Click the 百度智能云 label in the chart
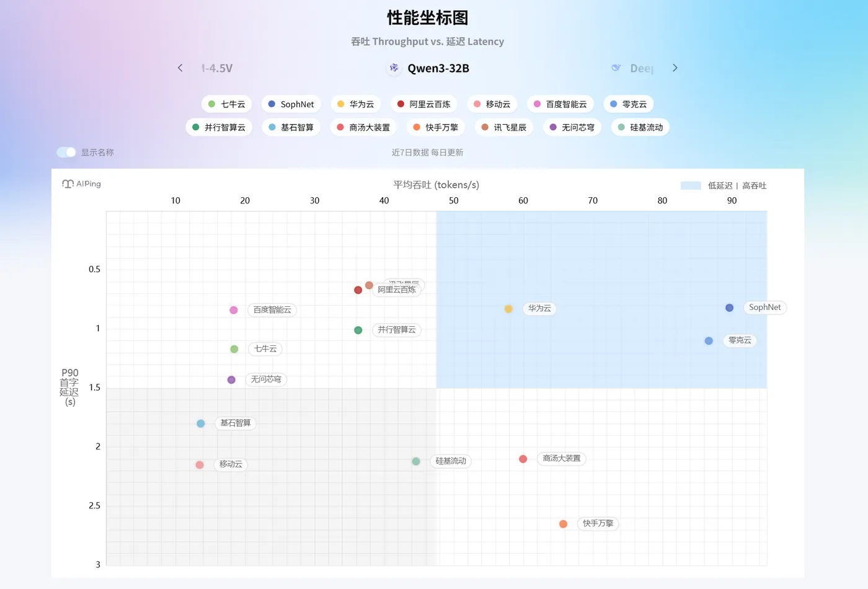The height and width of the screenshot is (589, 868). (272, 310)
